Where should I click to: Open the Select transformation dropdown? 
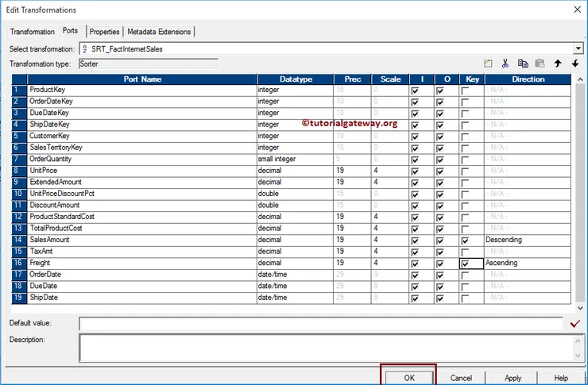pyautogui.click(x=578, y=48)
